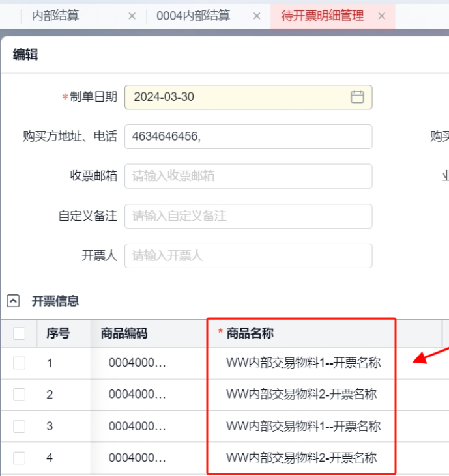Screen dimensions: 449x476
Task: Close the 0004内部结算 tab
Action: tap(257, 16)
